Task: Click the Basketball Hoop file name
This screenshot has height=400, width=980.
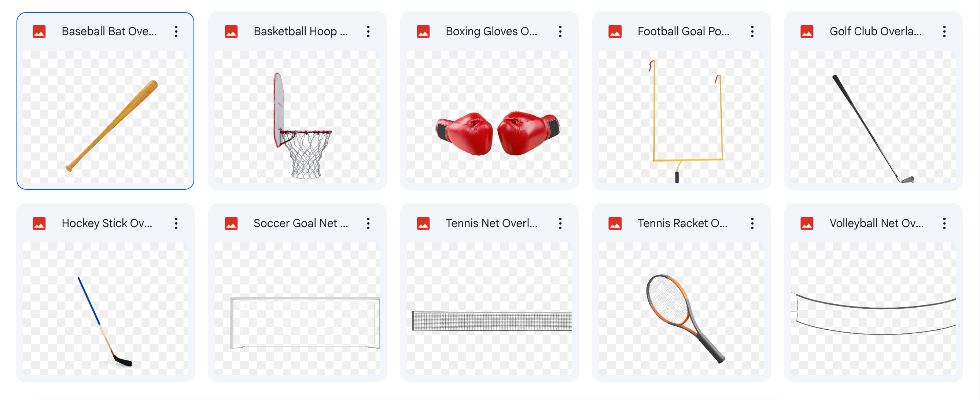Action: 301,32
